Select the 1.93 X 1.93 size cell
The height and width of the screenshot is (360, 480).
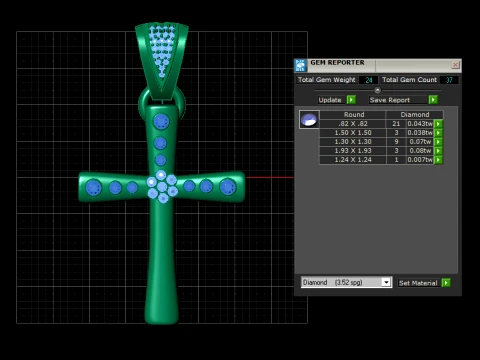[x=353, y=151]
